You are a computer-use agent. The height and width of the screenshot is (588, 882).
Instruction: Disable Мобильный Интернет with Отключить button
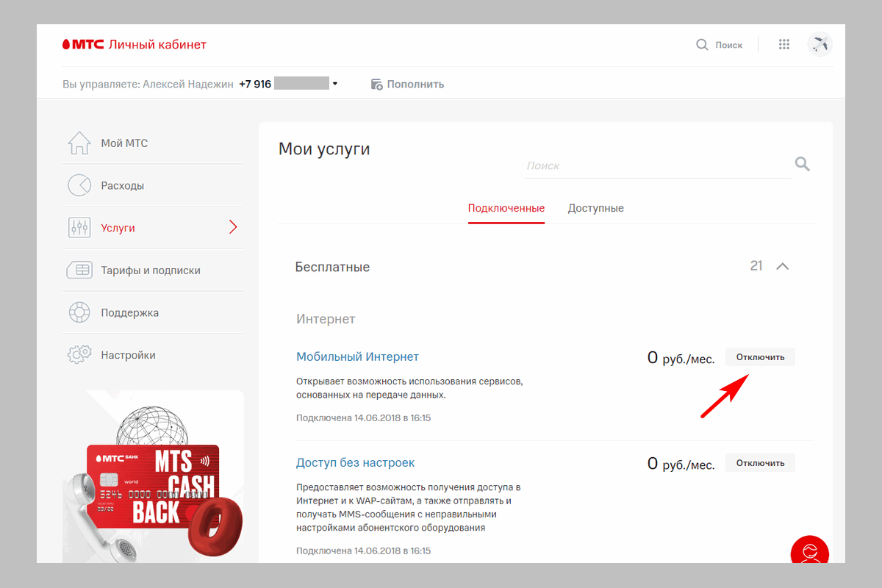pos(760,357)
